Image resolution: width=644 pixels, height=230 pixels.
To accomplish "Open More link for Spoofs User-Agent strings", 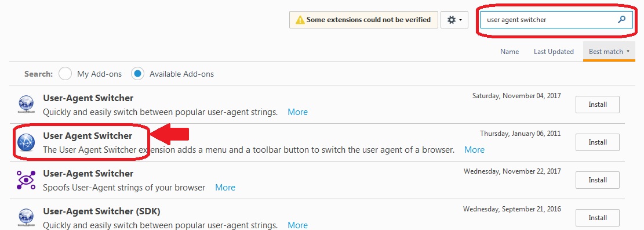I will [225, 188].
